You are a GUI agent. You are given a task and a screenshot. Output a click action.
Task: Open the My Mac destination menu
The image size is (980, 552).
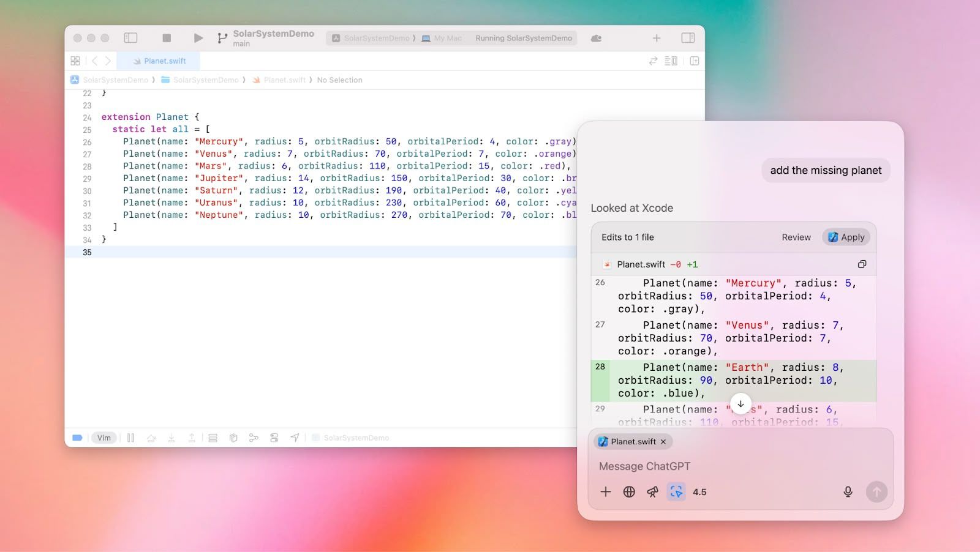442,38
